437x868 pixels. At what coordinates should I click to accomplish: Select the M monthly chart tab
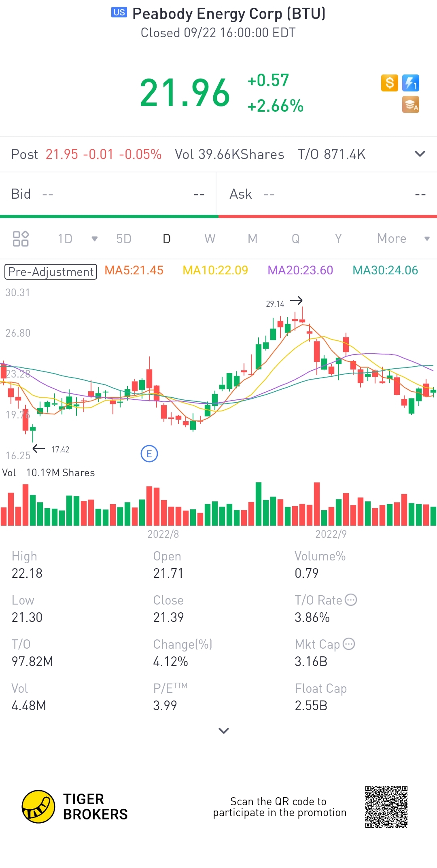pos(252,239)
